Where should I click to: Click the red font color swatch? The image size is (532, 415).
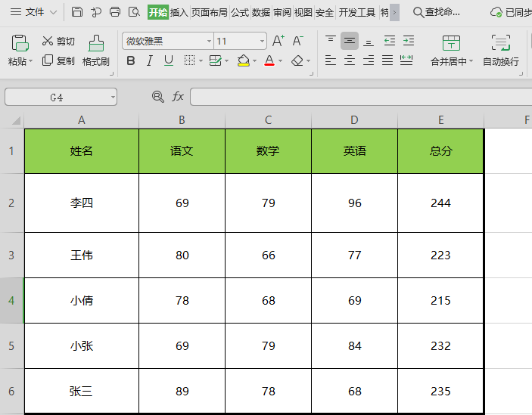point(269,60)
